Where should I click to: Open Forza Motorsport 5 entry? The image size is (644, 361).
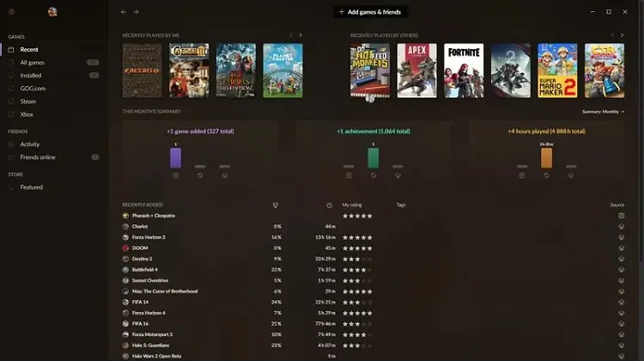point(373,334)
